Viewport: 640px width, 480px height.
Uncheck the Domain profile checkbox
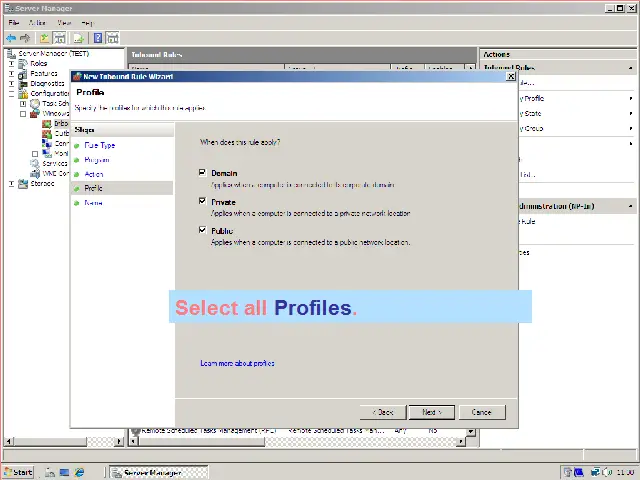click(202, 173)
